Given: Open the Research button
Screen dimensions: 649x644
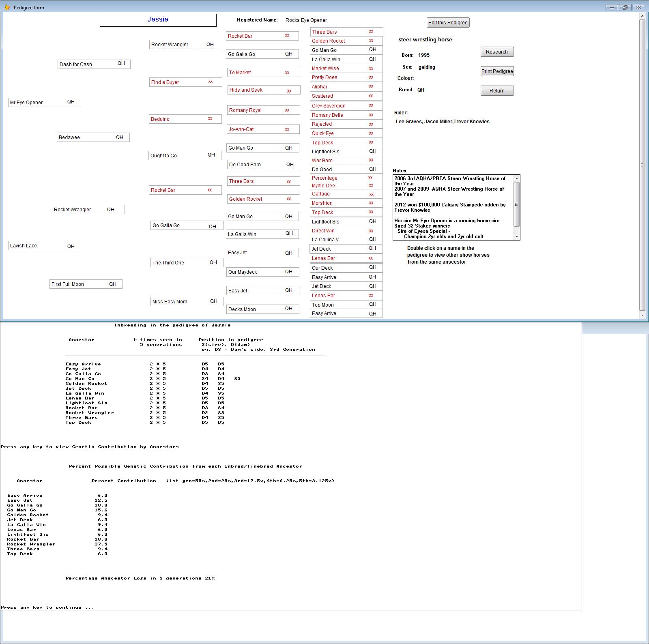Looking at the screenshot, I should click(x=497, y=52).
